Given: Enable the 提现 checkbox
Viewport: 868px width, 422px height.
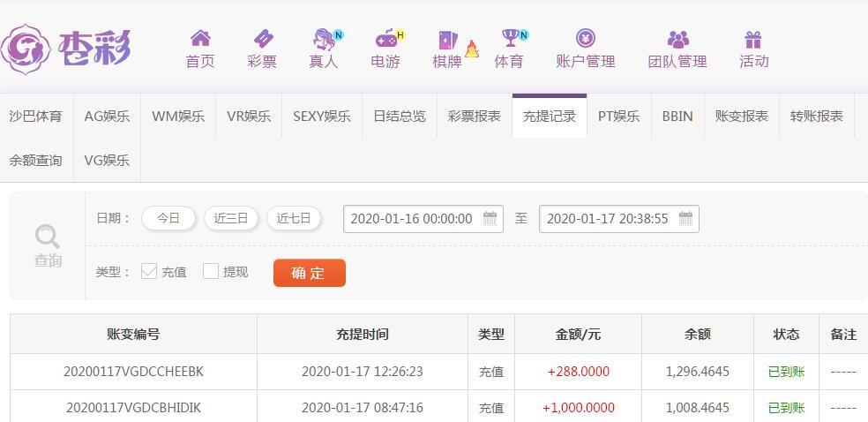Looking at the screenshot, I should click(210, 271).
